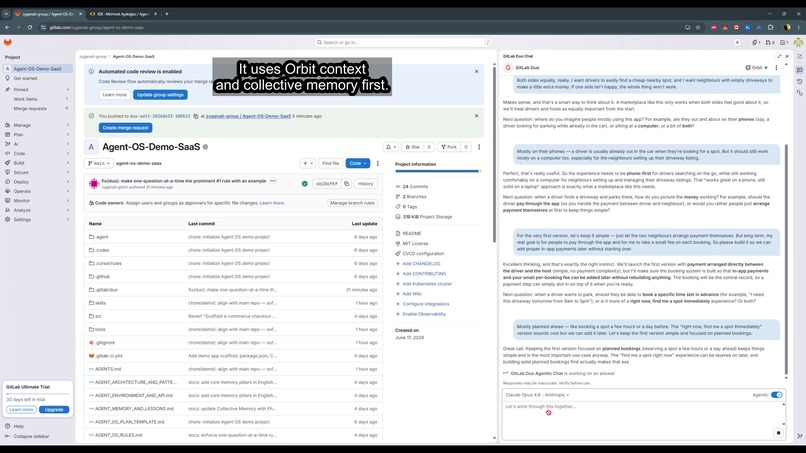Open the notification bell dropdown
This screenshot has width=806, height=453.
pyautogui.click(x=391, y=147)
